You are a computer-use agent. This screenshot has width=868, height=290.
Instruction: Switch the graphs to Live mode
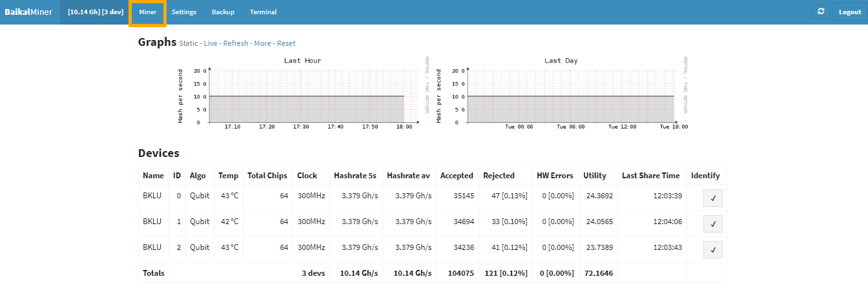click(211, 43)
